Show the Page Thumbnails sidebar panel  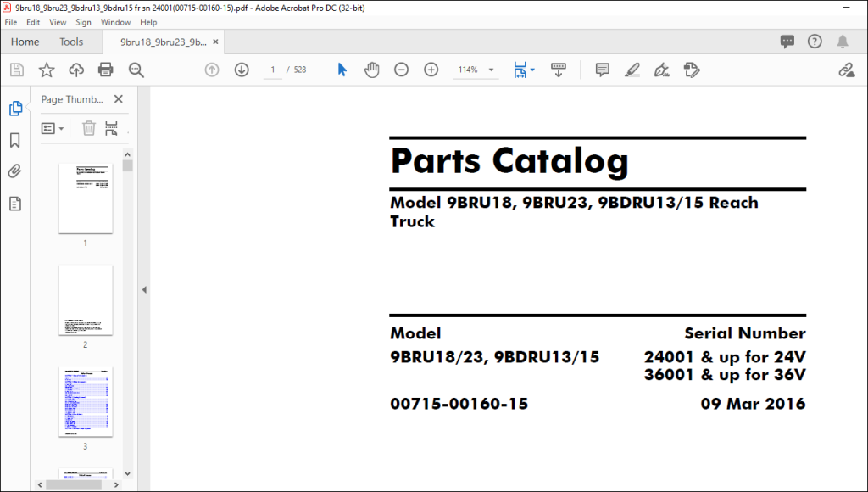tap(15, 108)
